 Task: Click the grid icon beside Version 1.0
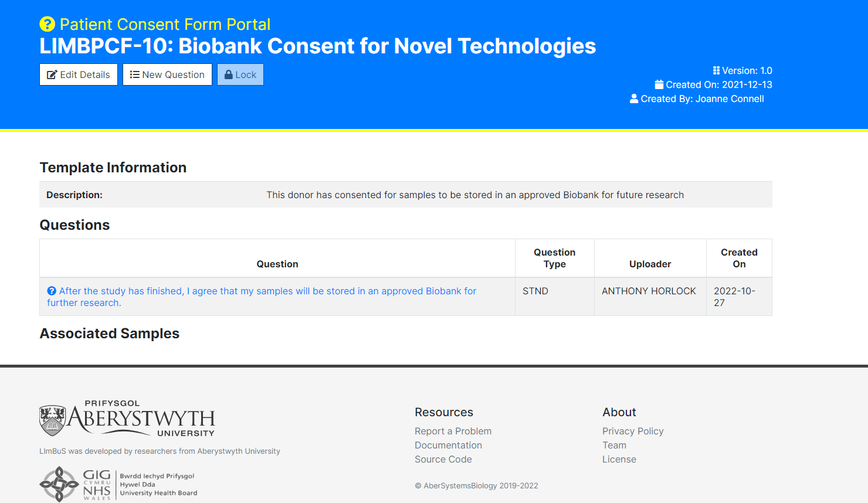coord(717,70)
